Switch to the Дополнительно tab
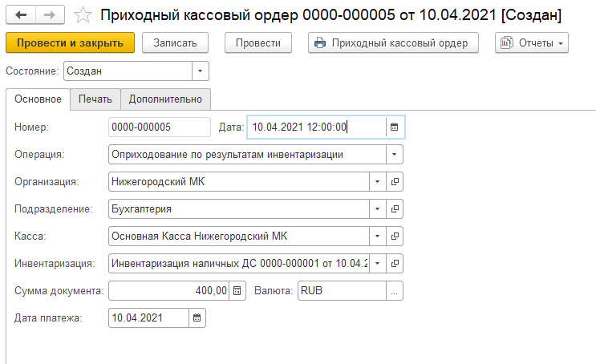This screenshot has width=596, height=364. tap(166, 99)
